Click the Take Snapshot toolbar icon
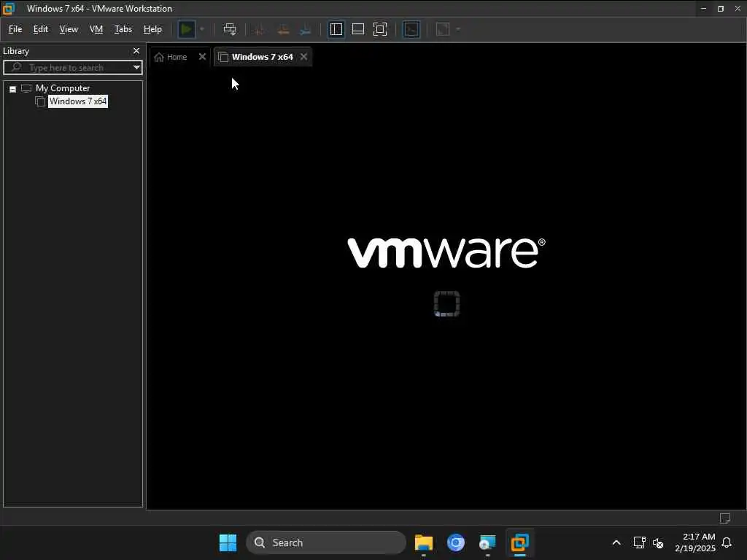This screenshot has width=747, height=560. (x=260, y=29)
